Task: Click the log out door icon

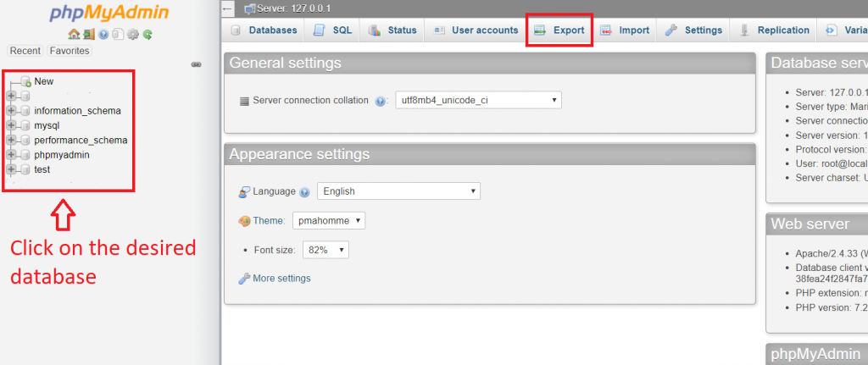Action: tap(88, 34)
